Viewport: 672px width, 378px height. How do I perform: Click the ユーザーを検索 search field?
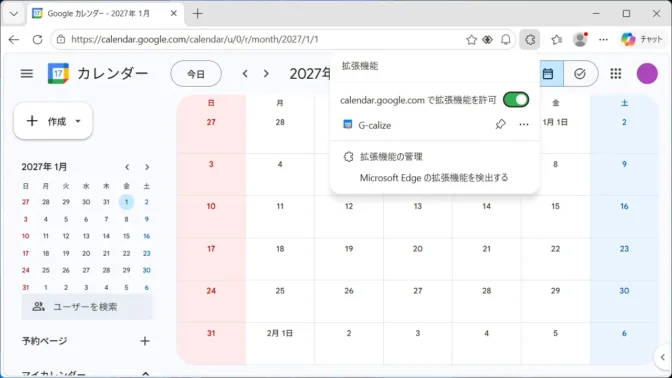tap(87, 307)
